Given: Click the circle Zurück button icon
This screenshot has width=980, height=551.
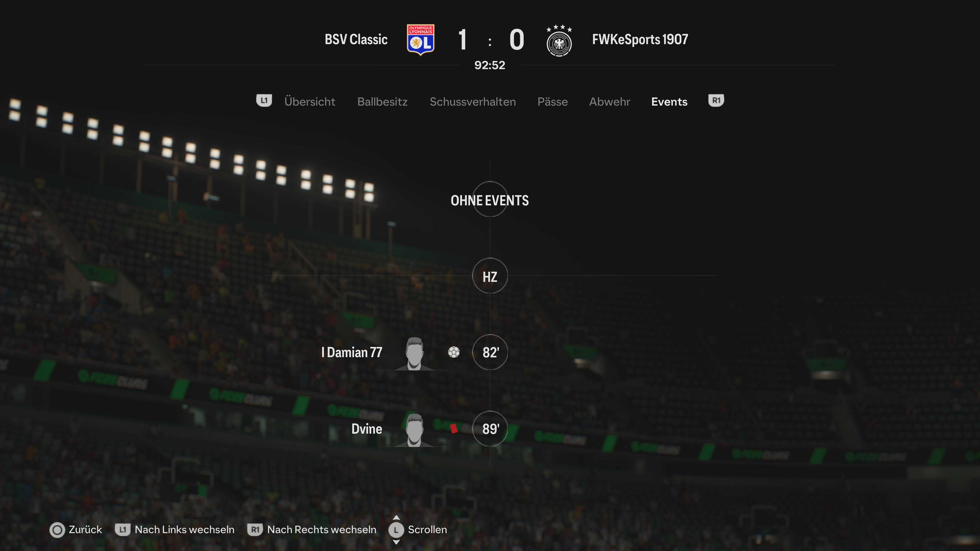Looking at the screenshot, I should [57, 530].
